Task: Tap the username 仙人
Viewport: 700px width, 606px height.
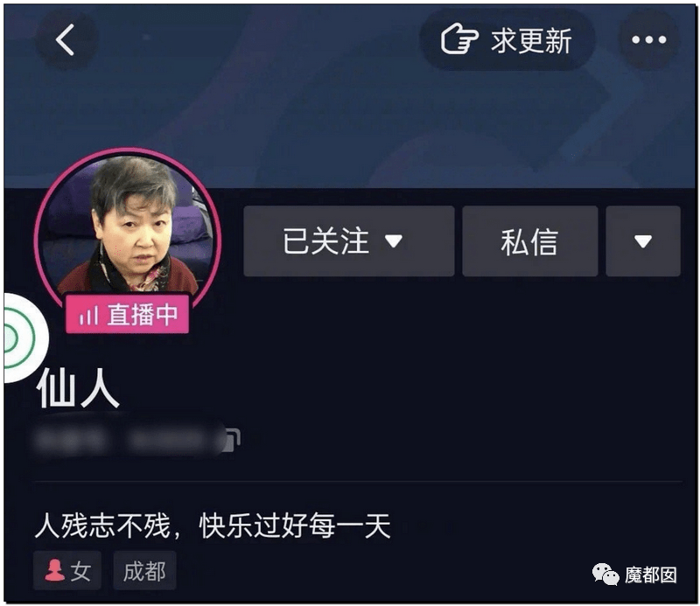Action: click(78, 388)
